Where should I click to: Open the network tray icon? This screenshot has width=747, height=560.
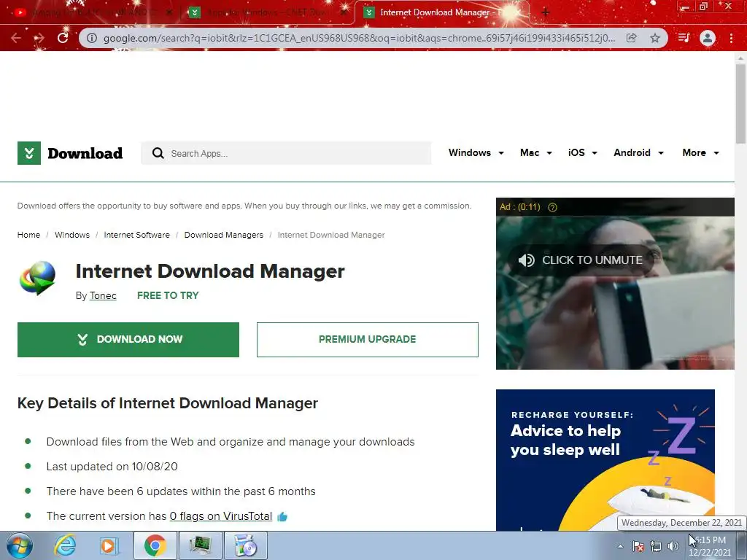pos(656,546)
